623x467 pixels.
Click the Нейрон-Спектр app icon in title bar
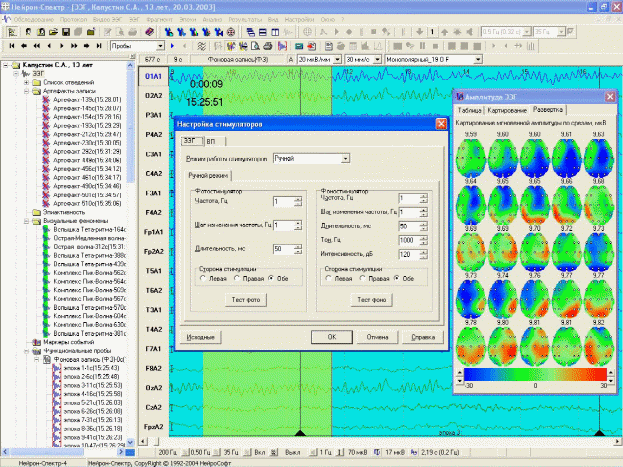pyautogui.click(x=7, y=5)
